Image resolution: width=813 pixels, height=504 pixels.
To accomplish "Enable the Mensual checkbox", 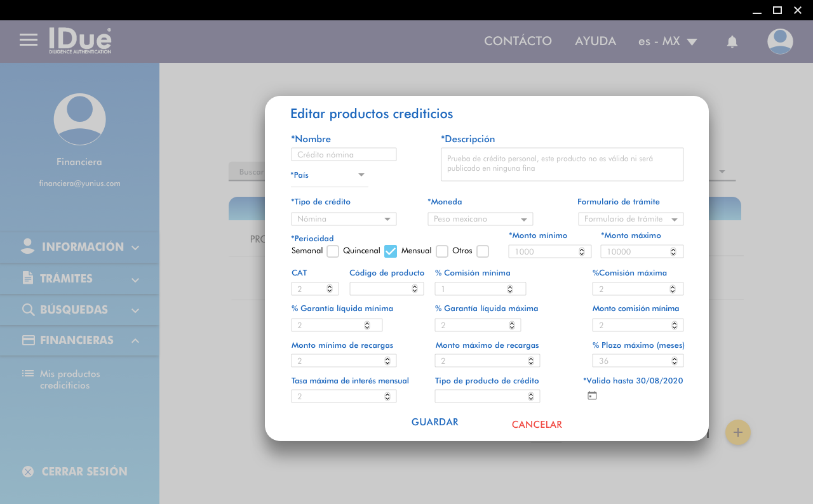I will (442, 251).
